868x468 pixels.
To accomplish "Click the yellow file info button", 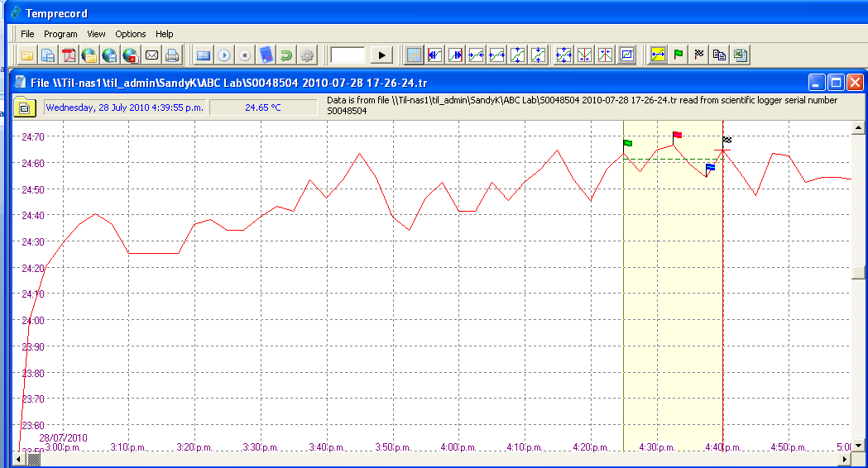I will (x=24, y=107).
